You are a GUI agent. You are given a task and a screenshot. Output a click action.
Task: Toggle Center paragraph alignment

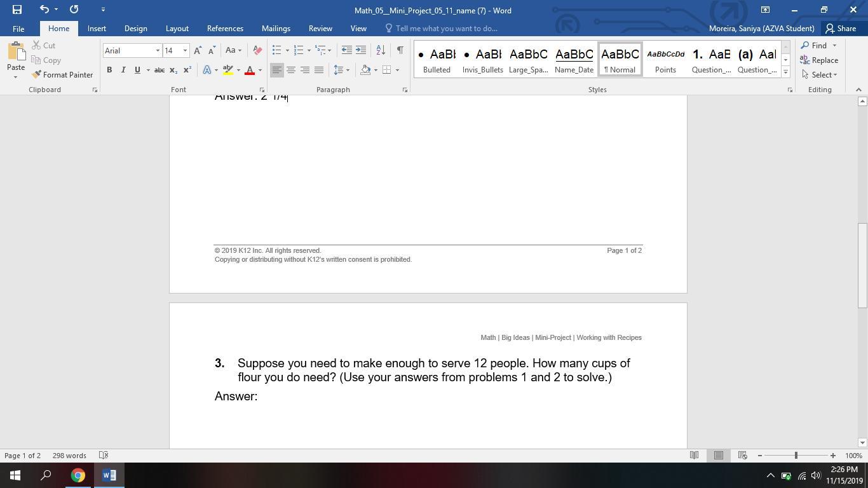(291, 70)
